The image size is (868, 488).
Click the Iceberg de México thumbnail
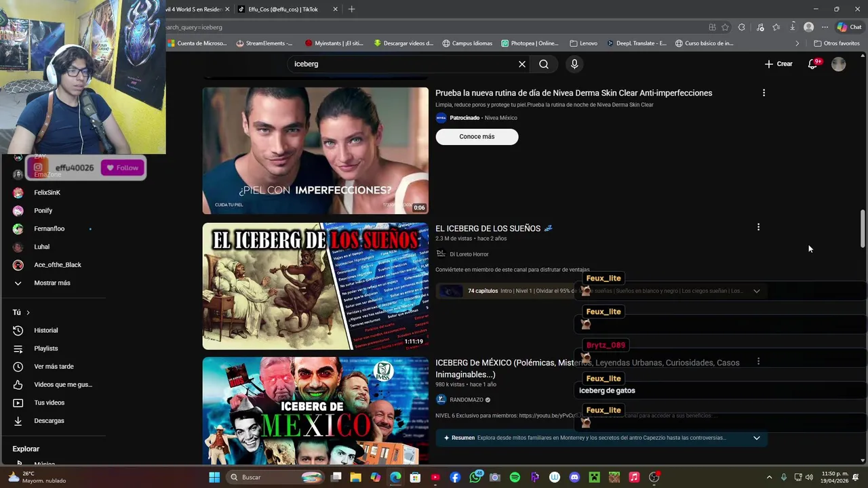pos(315,410)
